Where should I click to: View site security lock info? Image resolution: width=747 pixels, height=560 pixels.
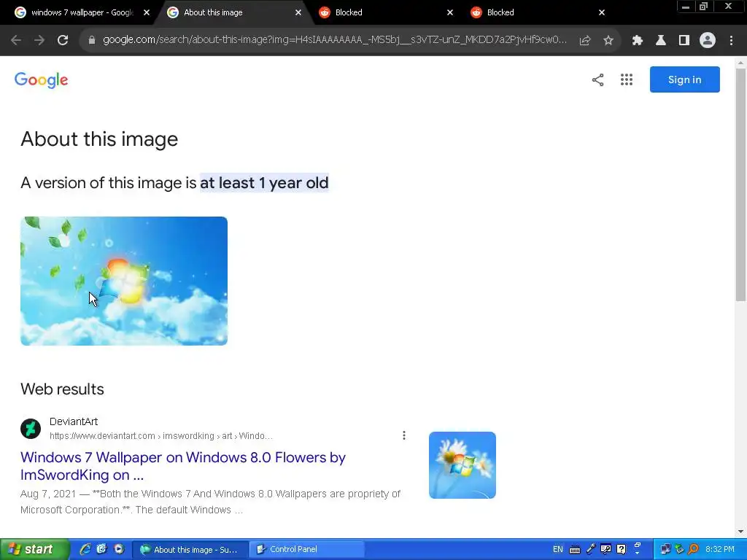pyautogui.click(x=92, y=41)
